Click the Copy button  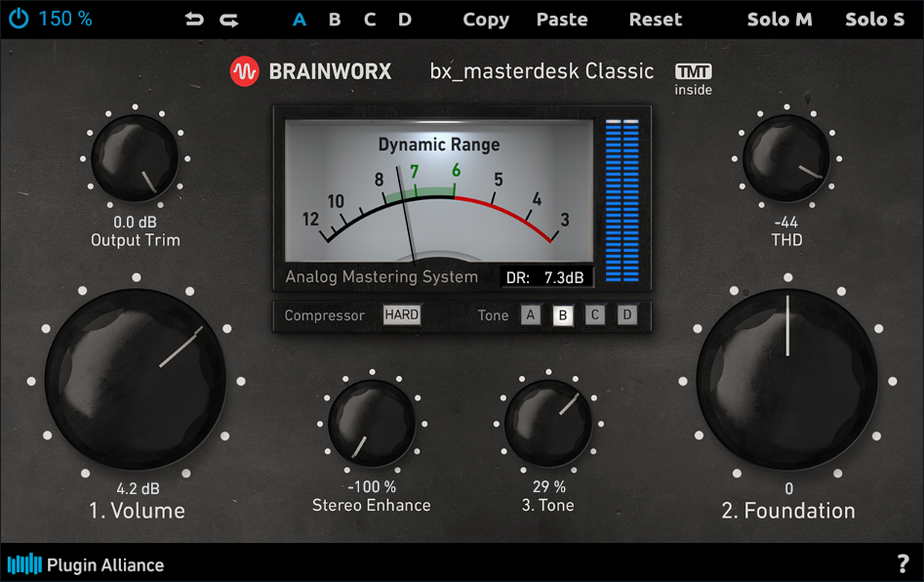coord(486,21)
